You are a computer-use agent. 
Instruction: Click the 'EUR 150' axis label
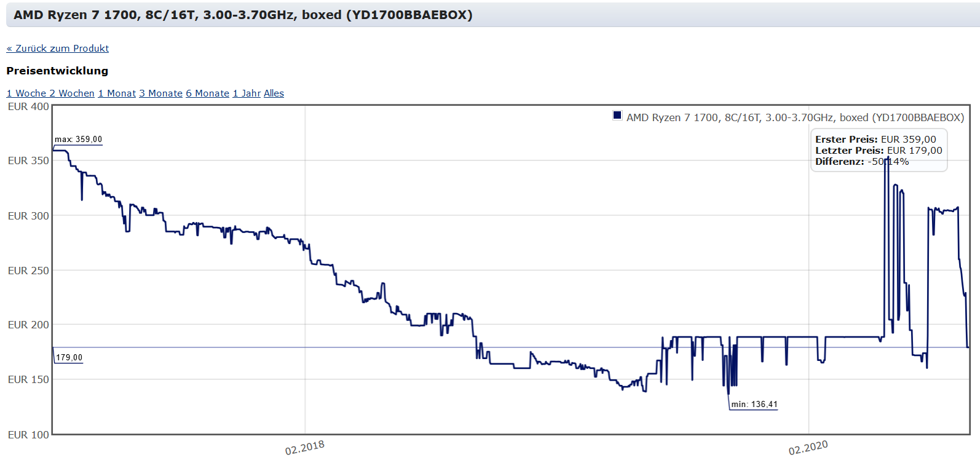[28, 379]
